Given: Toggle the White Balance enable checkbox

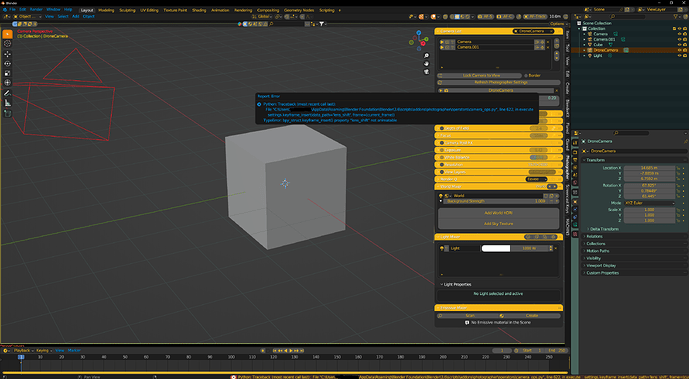Looking at the screenshot, I should pos(442,157).
